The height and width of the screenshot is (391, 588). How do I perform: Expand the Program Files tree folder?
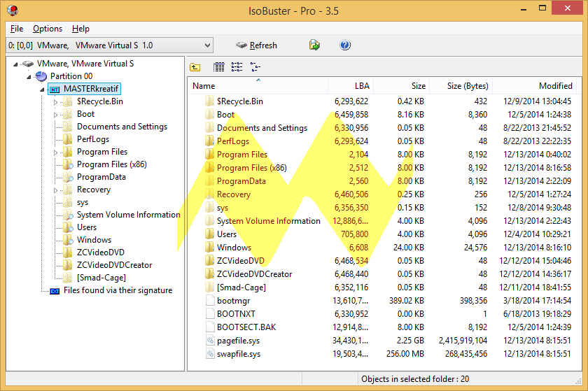tap(55, 152)
